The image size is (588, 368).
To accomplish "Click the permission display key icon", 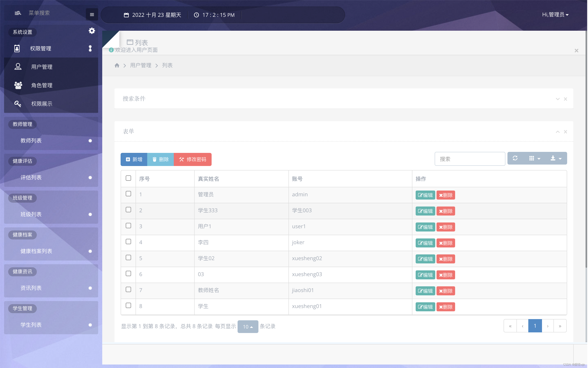I will coord(18,104).
